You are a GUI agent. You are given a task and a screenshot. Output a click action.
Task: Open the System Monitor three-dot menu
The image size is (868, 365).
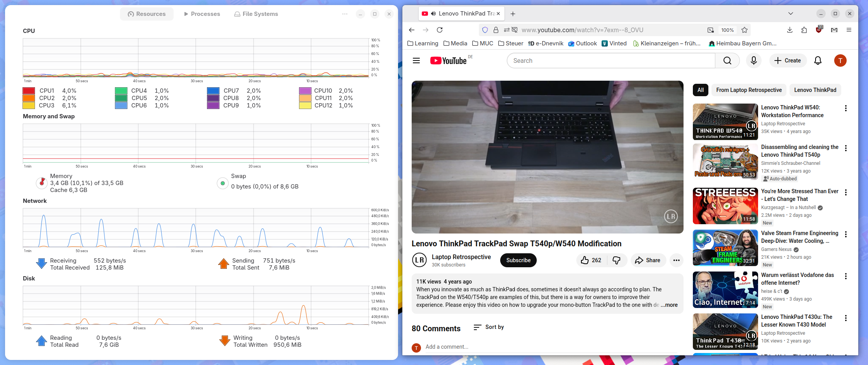345,14
